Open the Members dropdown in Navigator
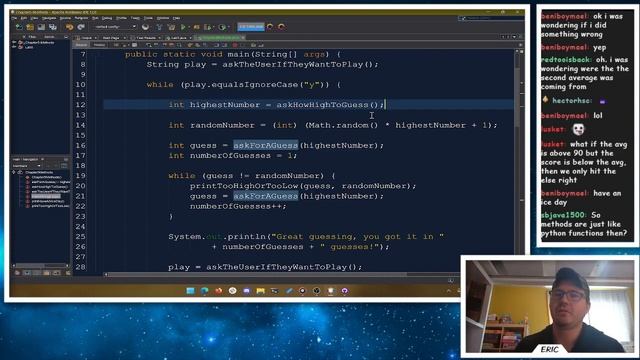This screenshot has width=640, height=360. [x=27, y=166]
